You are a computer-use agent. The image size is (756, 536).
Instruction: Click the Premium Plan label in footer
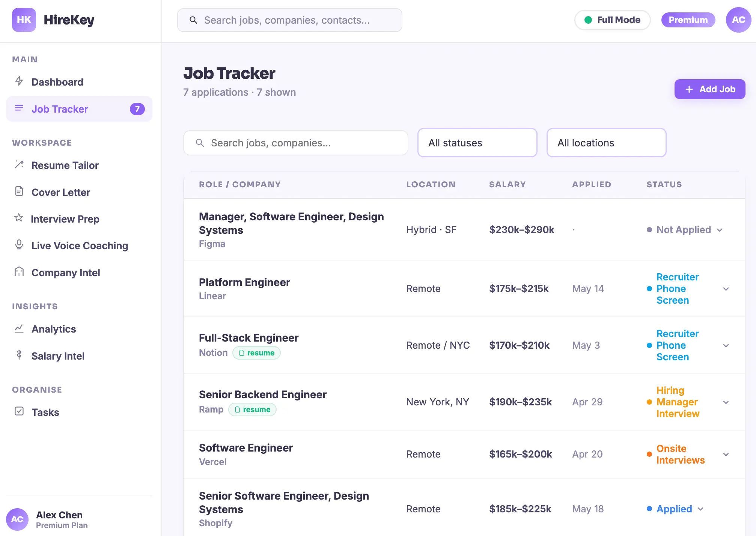pos(62,525)
